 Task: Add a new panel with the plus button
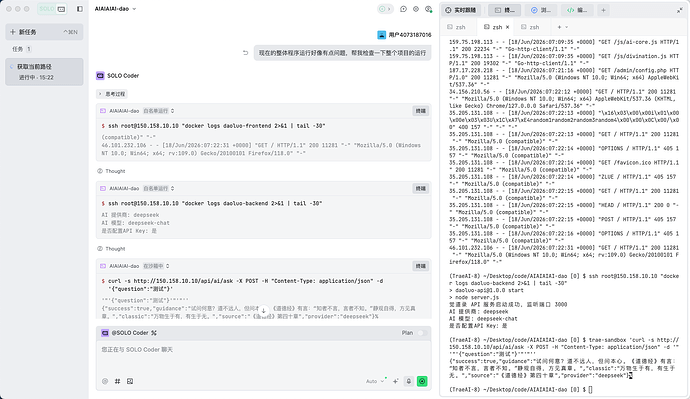(603, 10)
